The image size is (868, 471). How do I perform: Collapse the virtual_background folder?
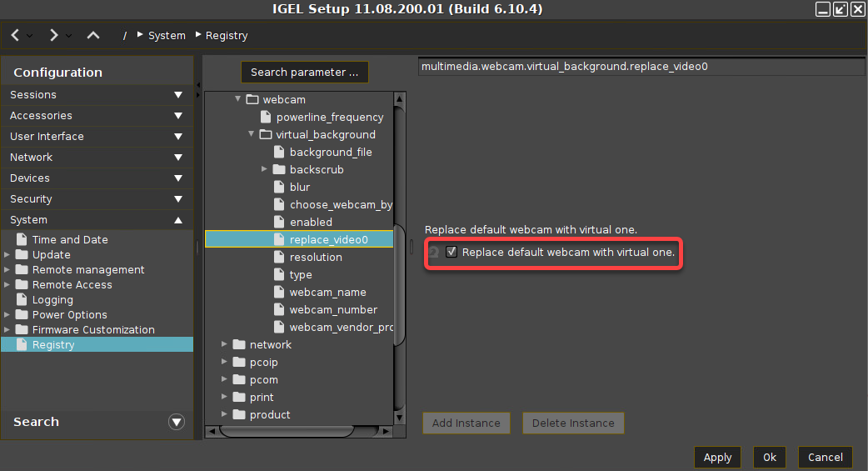tap(251, 134)
